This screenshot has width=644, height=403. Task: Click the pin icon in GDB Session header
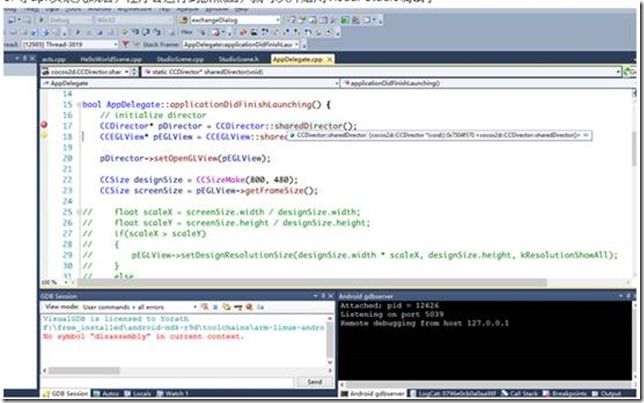coord(323,296)
